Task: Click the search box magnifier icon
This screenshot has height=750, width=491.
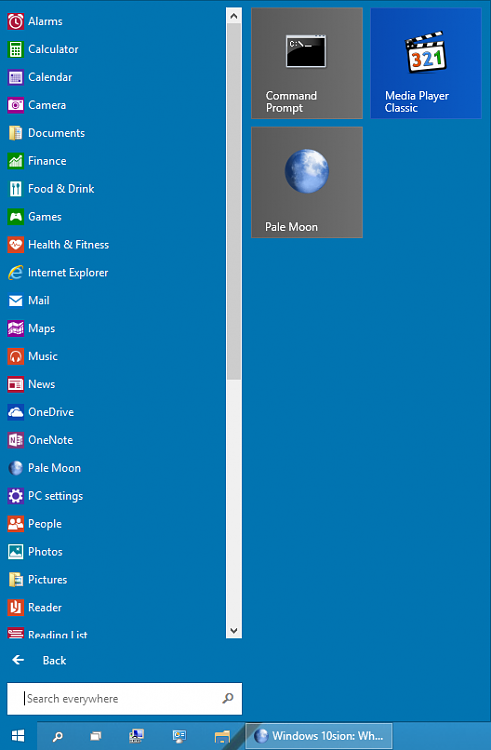Action: [228, 698]
